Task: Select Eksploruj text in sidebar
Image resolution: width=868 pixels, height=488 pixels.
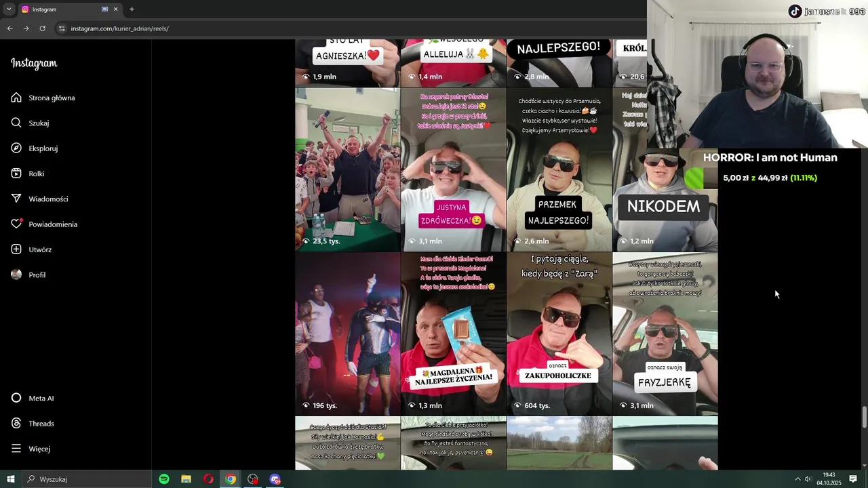Action: (43, 148)
